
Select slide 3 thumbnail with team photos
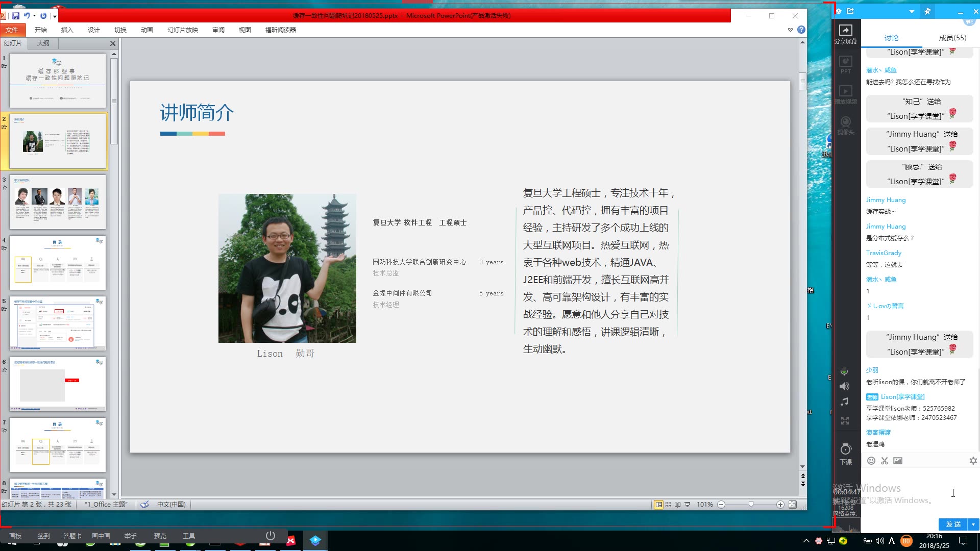[58, 202]
